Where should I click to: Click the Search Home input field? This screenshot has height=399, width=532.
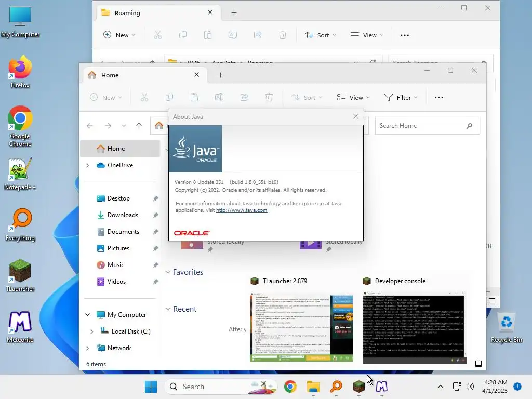tap(427, 126)
